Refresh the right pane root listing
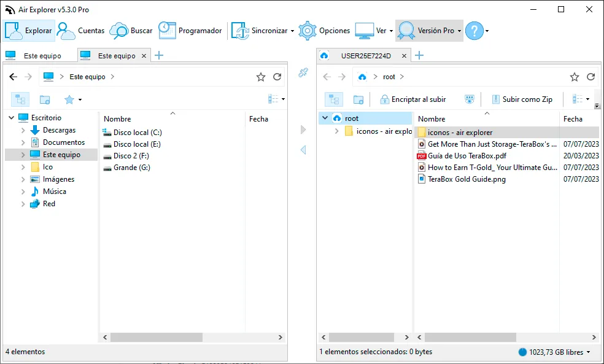This screenshot has width=604, height=364. (591, 77)
